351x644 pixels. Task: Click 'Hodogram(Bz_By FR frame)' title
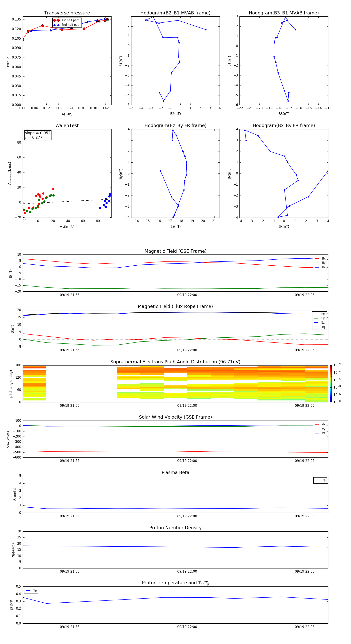click(x=175, y=125)
